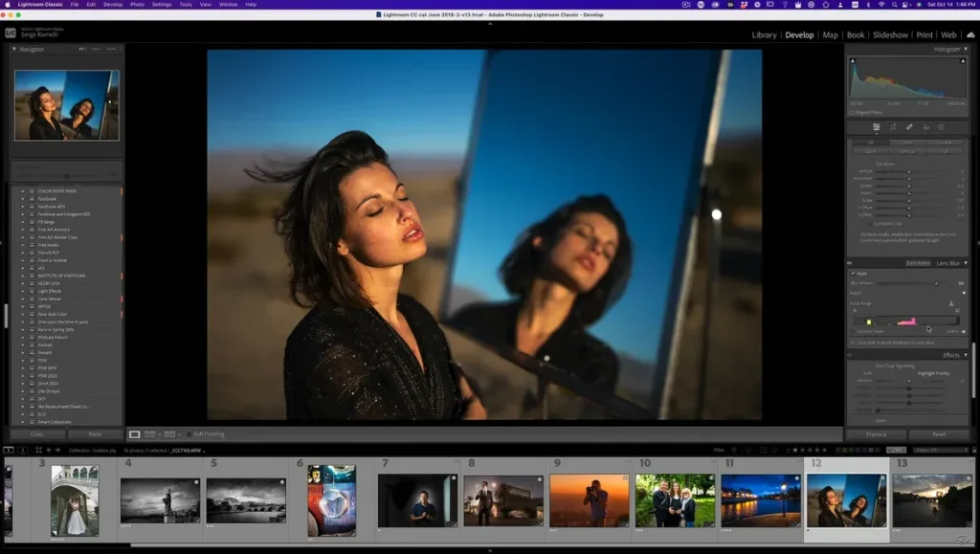Toggle the Apply switch in Lens Blur
980x554 pixels.
[x=853, y=274]
